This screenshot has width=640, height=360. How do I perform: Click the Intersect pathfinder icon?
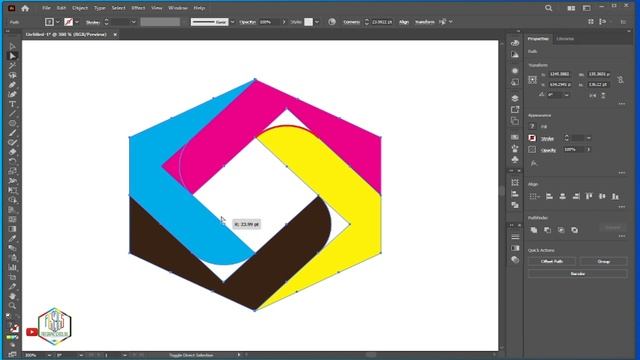561,230
